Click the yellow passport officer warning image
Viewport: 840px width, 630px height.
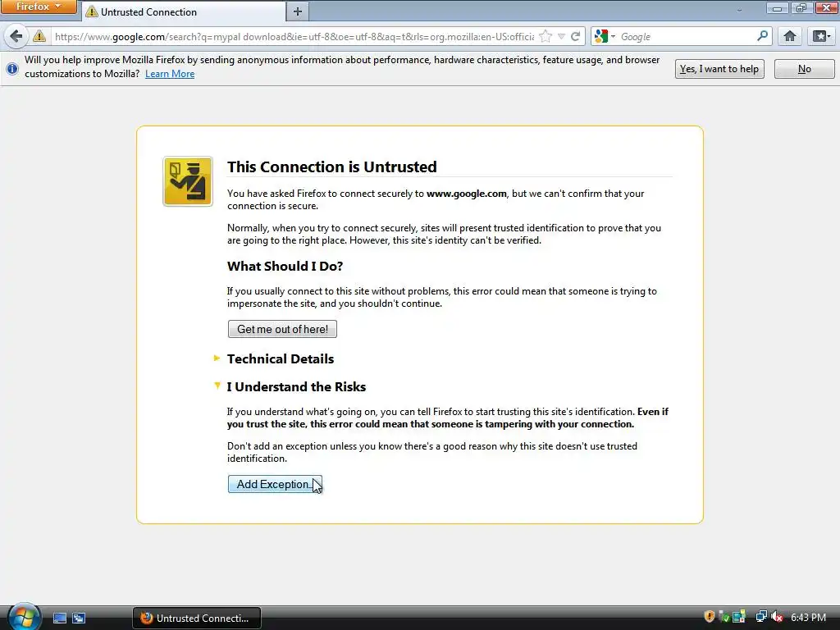[188, 181]
